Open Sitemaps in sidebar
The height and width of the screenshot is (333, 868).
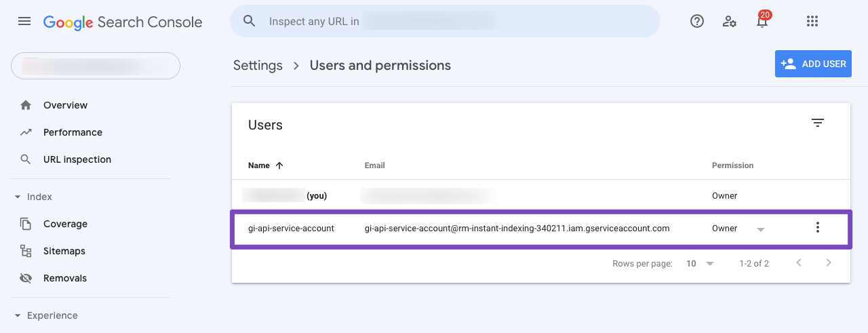pos(64,251)
